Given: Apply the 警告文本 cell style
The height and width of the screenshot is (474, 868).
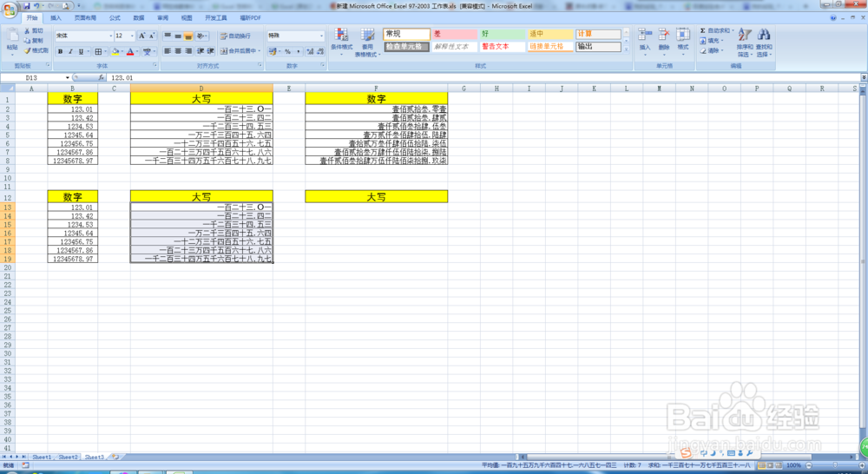Looking at the screenshot, I should [x=502, y=47].
